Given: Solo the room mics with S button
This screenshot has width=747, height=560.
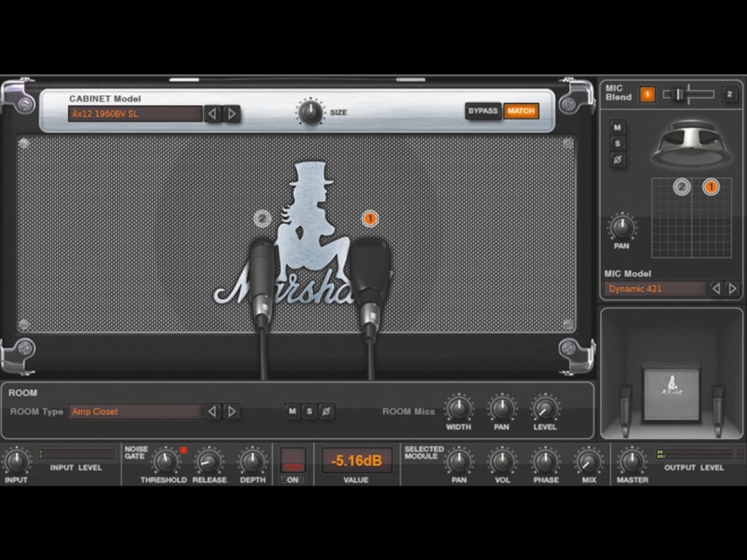Looking at the screenshot, I should tap(309, 411).
